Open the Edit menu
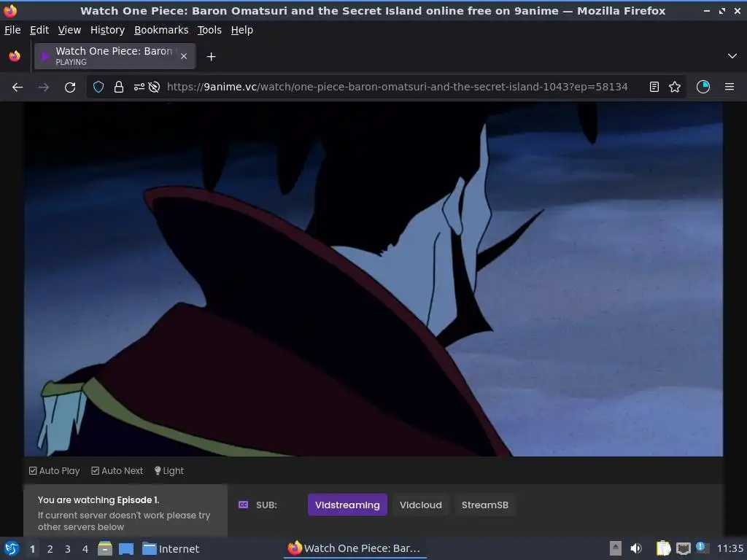The image size is (747, 560). click(x=39, y=30)
